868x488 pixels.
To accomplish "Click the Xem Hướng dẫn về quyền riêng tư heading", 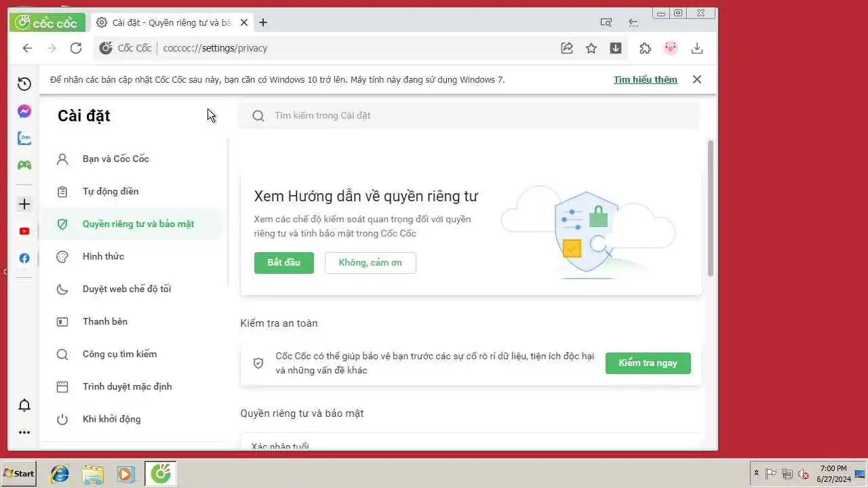I will pos(366,197).
